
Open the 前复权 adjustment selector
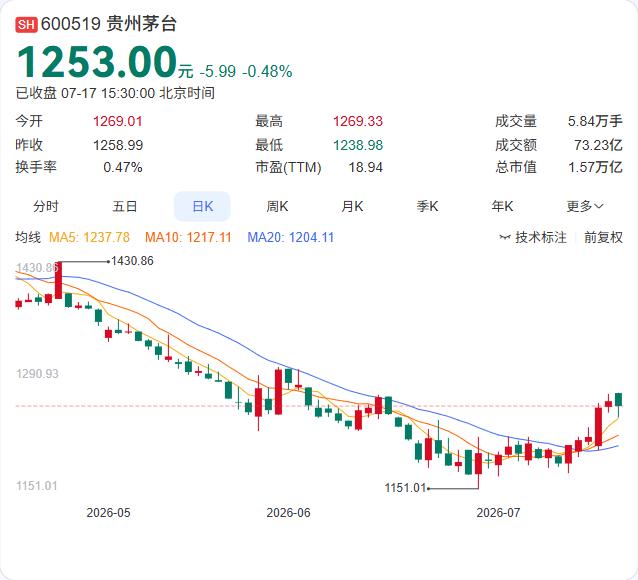(603, 237)
